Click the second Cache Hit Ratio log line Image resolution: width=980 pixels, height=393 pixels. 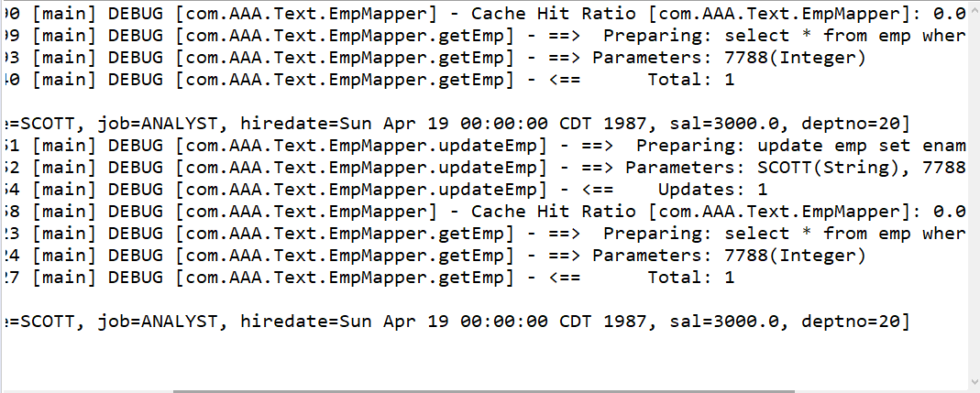(485, 212)
